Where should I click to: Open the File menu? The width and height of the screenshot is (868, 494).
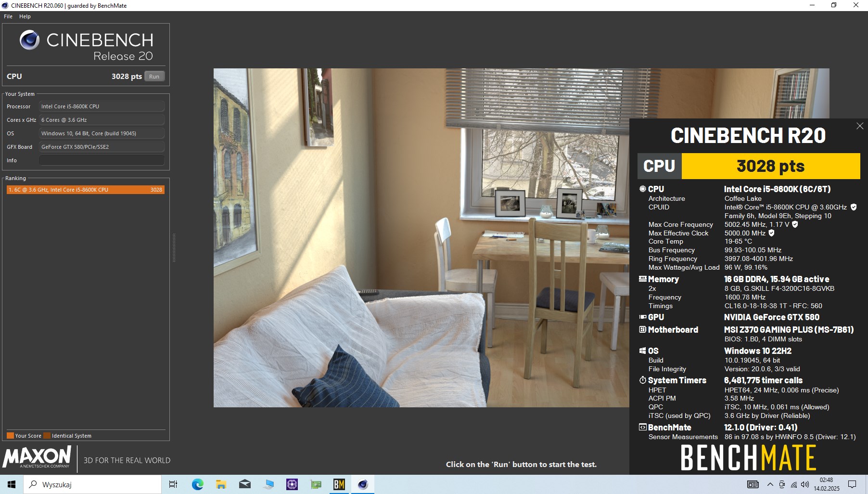coord(8,16)
